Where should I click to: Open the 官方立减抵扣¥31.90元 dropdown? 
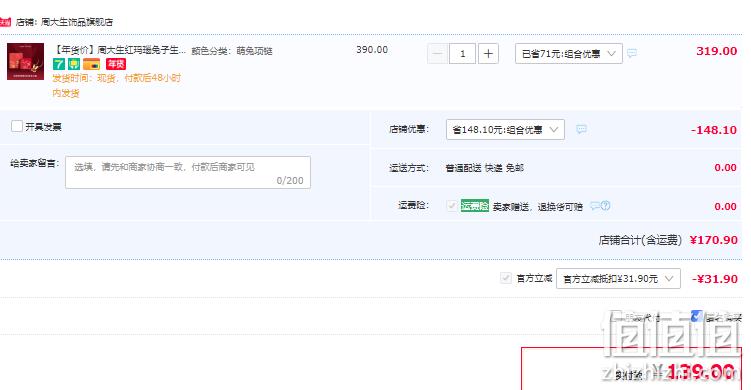(618, 278)
